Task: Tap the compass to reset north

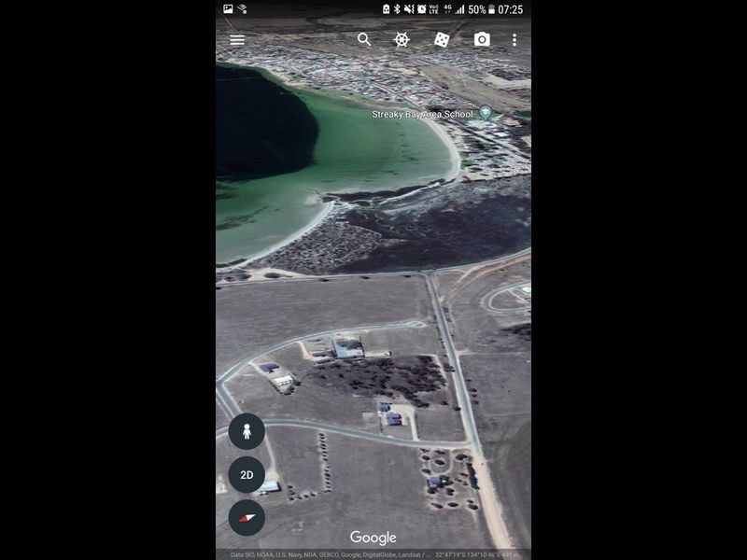Action: [x=247, y=518]
